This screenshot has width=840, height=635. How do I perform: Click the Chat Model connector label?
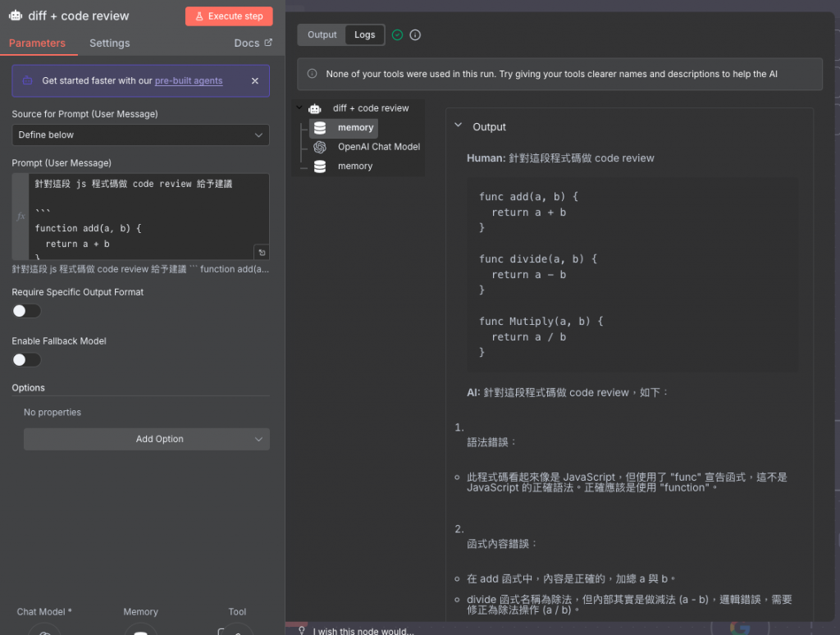click(x=44, y=611)
